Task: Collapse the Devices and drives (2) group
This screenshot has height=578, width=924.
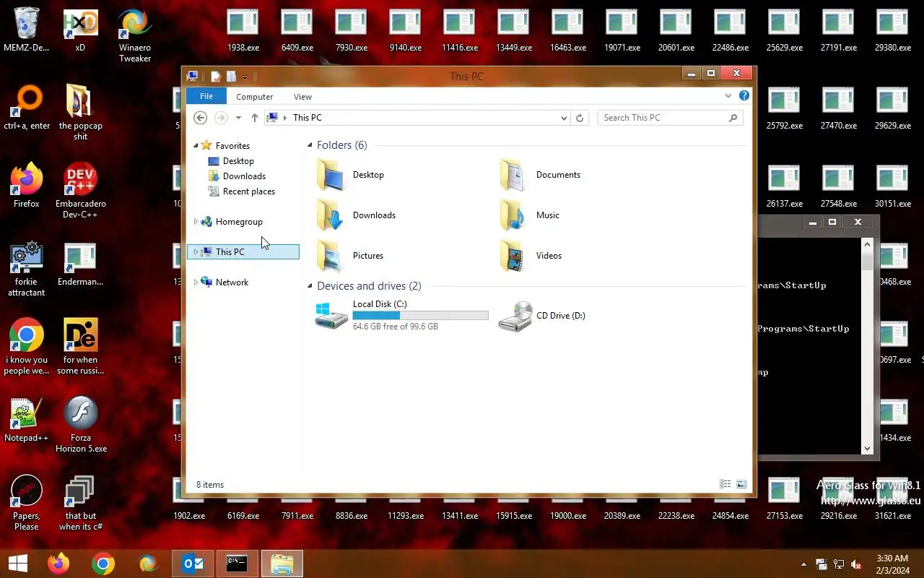Action: pos(310,286)
